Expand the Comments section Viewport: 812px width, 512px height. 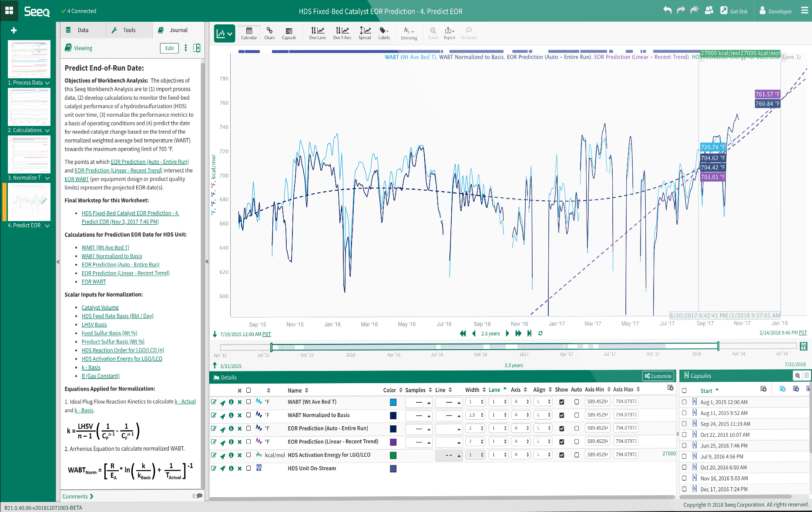click(78, 496)
